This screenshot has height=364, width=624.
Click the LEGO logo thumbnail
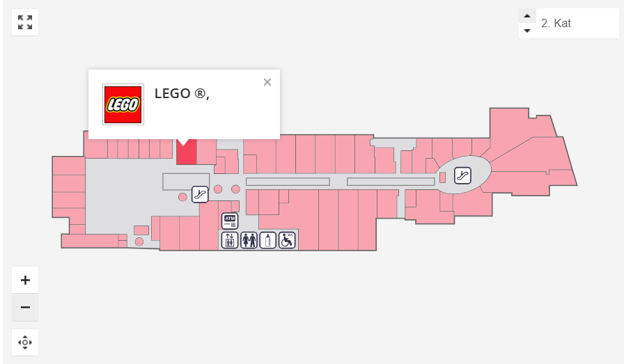point(123,104)
